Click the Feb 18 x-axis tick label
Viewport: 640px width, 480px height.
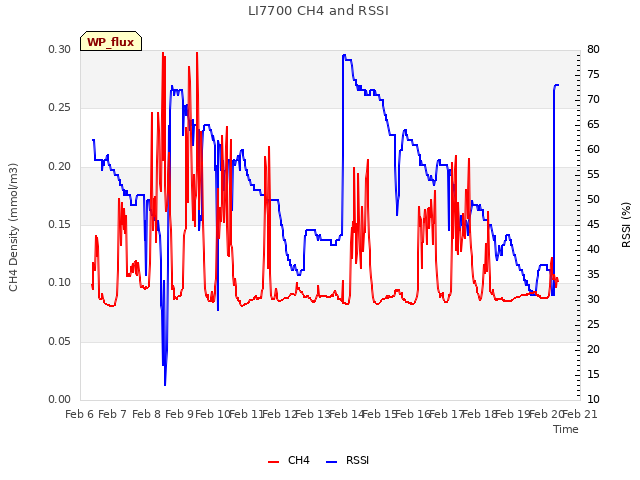pyautogui.click(x=479, y=415)
